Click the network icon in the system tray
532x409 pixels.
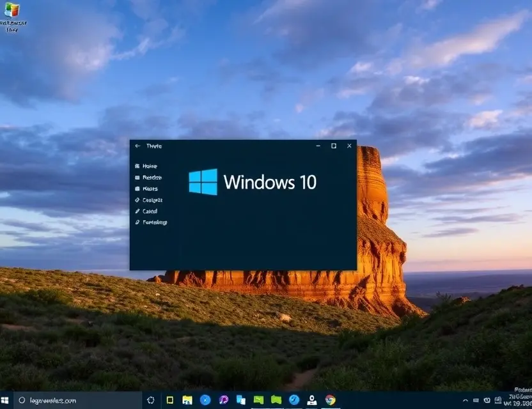click(497, 401)
